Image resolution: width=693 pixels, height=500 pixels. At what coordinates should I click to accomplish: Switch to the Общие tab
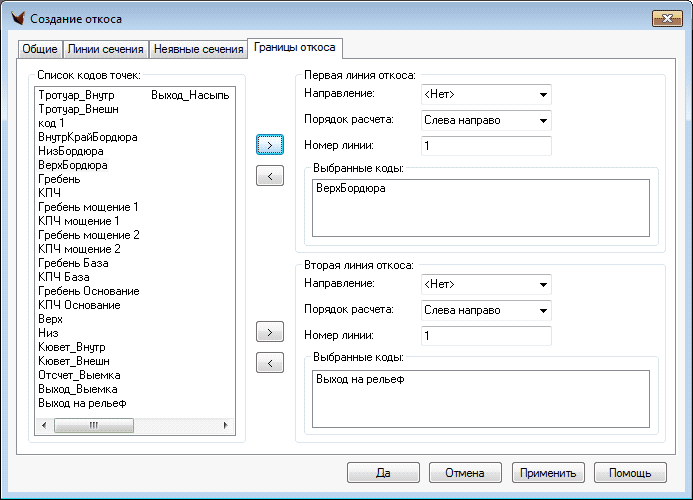tap(40, 49)
